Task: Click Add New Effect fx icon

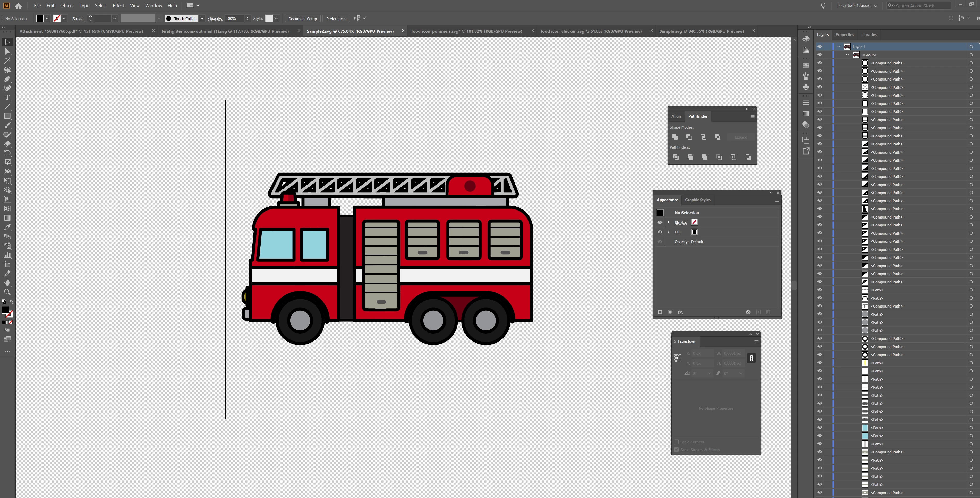Action: tap(680, 312)
